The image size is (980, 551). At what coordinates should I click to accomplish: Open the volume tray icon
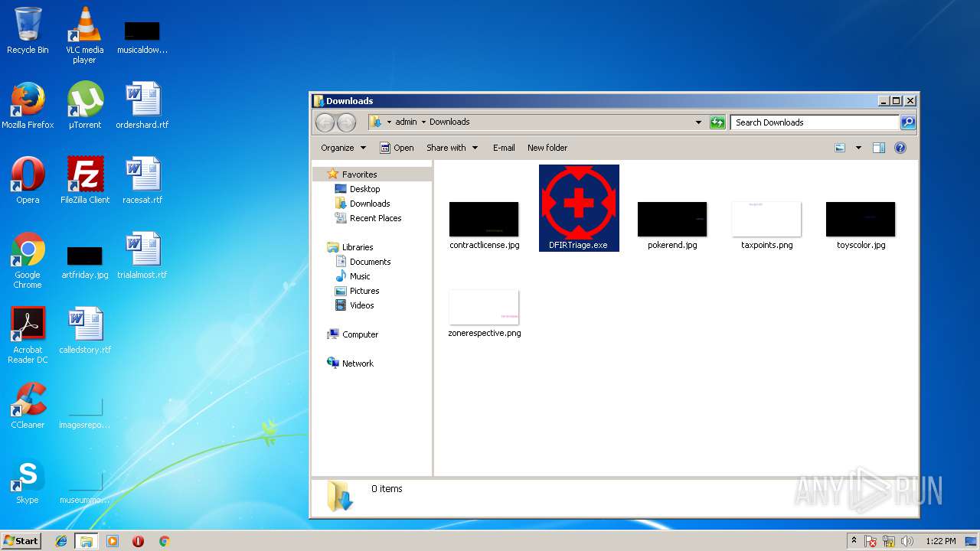(907, 541)
